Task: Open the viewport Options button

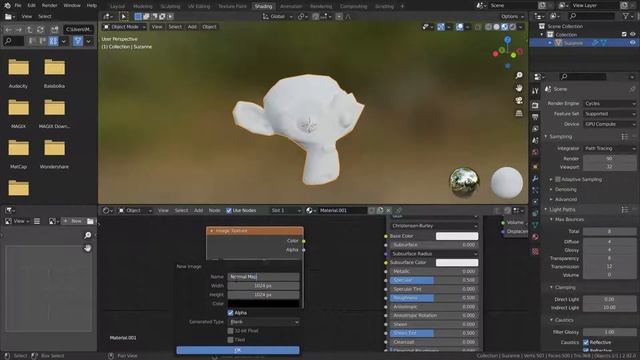Action: (x=512, y=16)
